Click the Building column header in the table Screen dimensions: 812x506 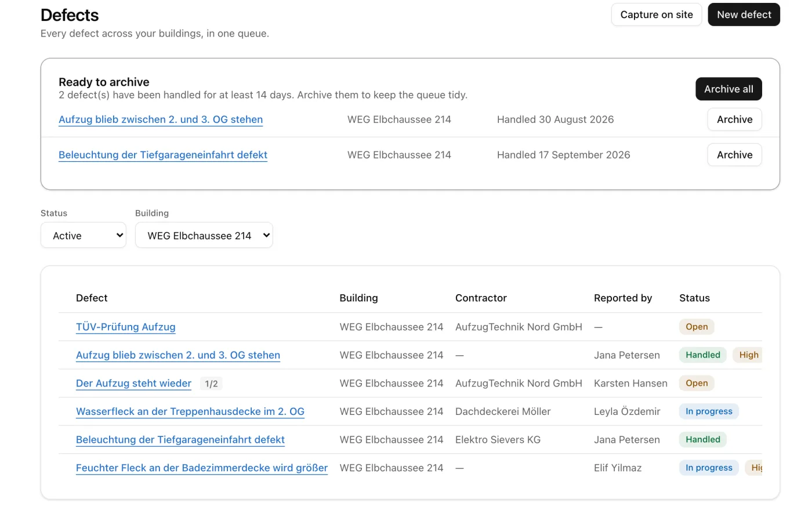click(x=358, y=298)
